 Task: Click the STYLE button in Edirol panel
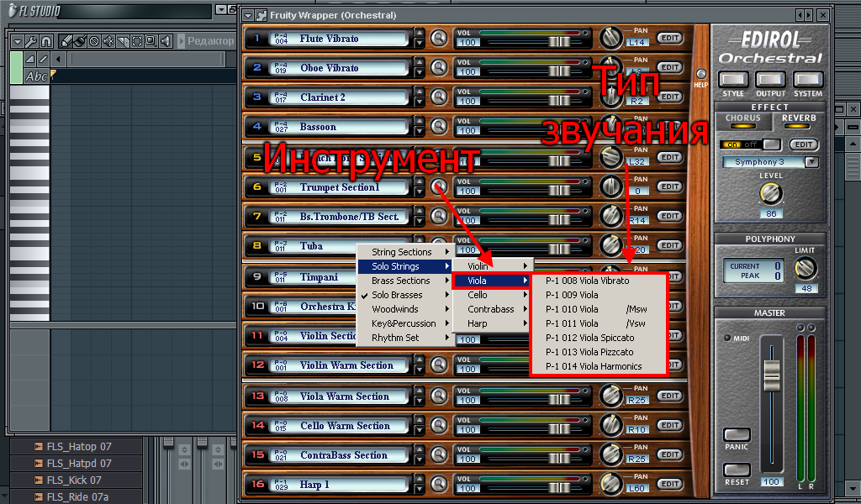pos(733,80)
